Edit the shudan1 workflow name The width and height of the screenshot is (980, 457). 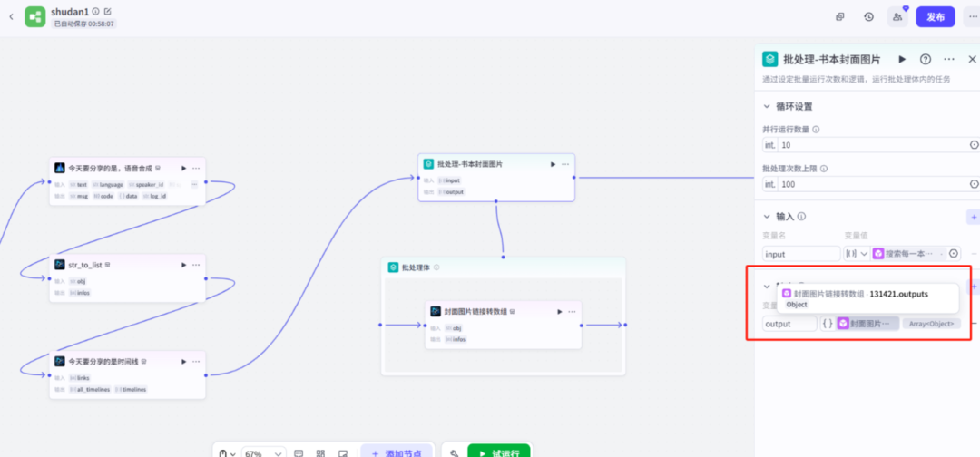(x=107, y=11)
